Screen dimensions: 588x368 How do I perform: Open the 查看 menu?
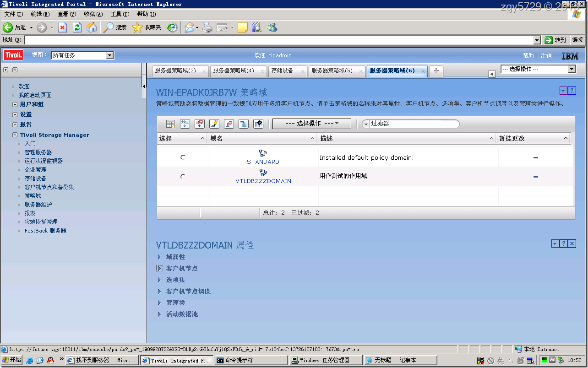point(66,14)
